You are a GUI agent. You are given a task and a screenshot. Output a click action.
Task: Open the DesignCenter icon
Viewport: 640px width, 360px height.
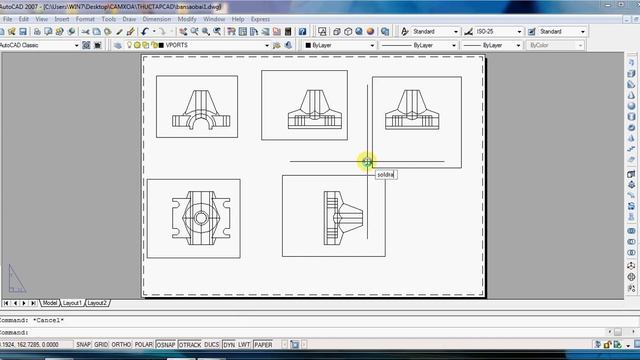click(x=243, y=31)
